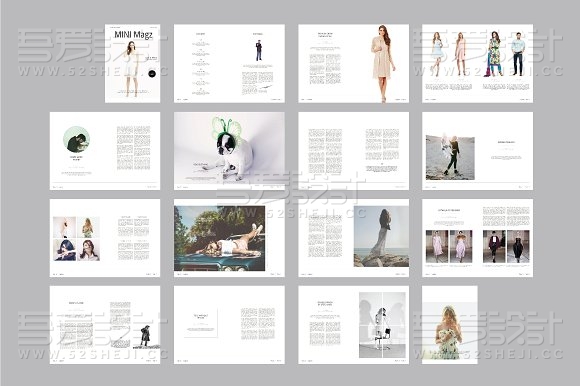
Task: Open the spread with small black figure
Action: pyautogui.click(x=105, y=325)
